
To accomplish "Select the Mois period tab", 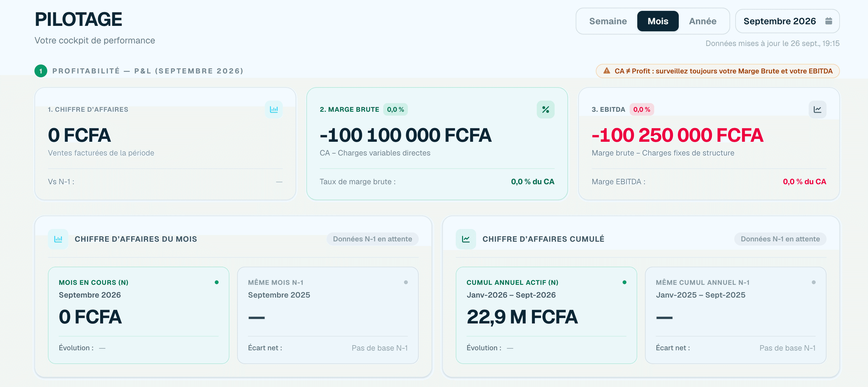I will click(x=658, y=21).
